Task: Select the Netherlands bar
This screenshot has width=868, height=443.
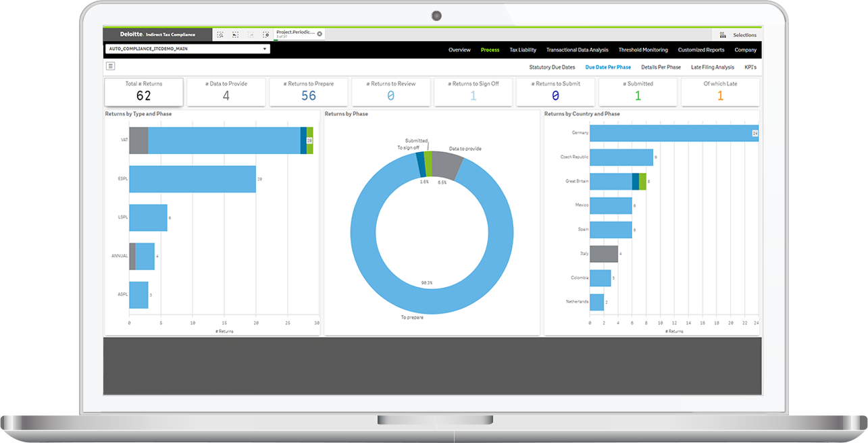Action: pyautogui.click(x=597, y=302)
